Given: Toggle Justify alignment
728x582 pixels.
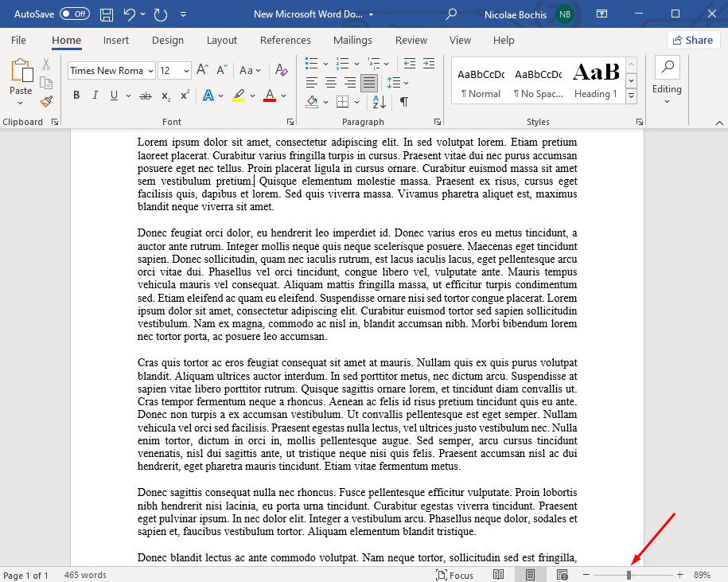Looking at the screenshot, I should (369, 83).
